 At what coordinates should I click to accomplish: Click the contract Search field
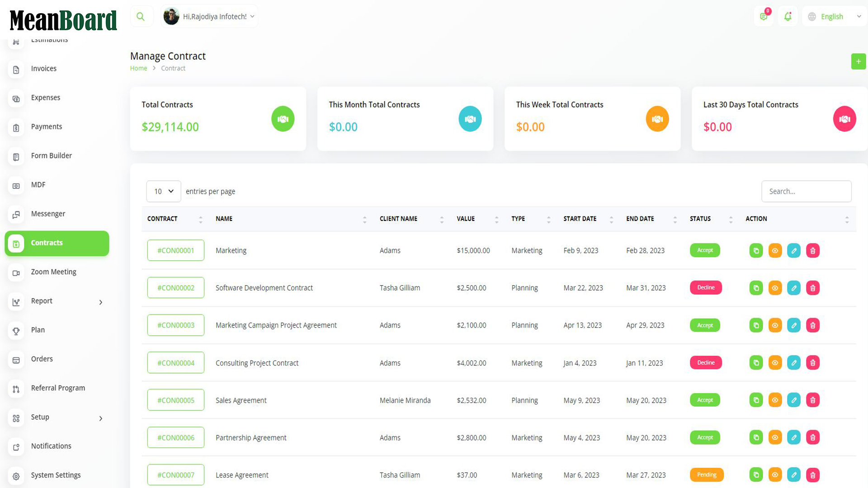click(806, 192)
